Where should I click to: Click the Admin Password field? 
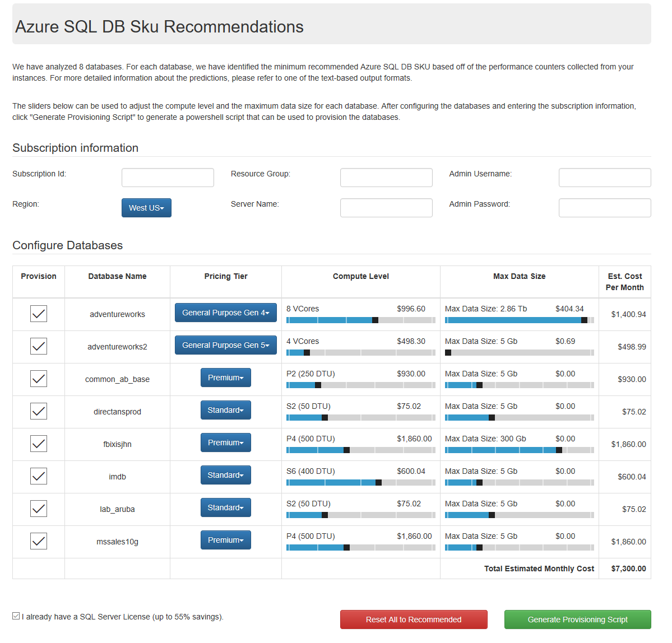604,207
